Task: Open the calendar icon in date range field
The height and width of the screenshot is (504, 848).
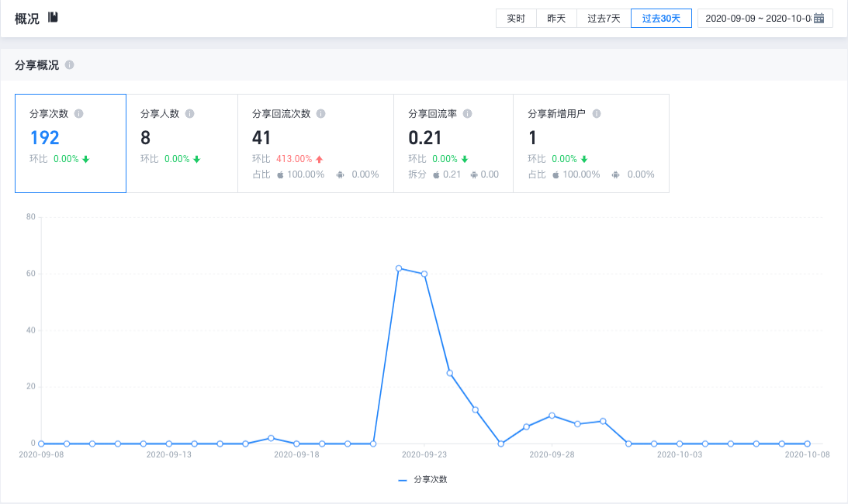Action: coord(819,19)
